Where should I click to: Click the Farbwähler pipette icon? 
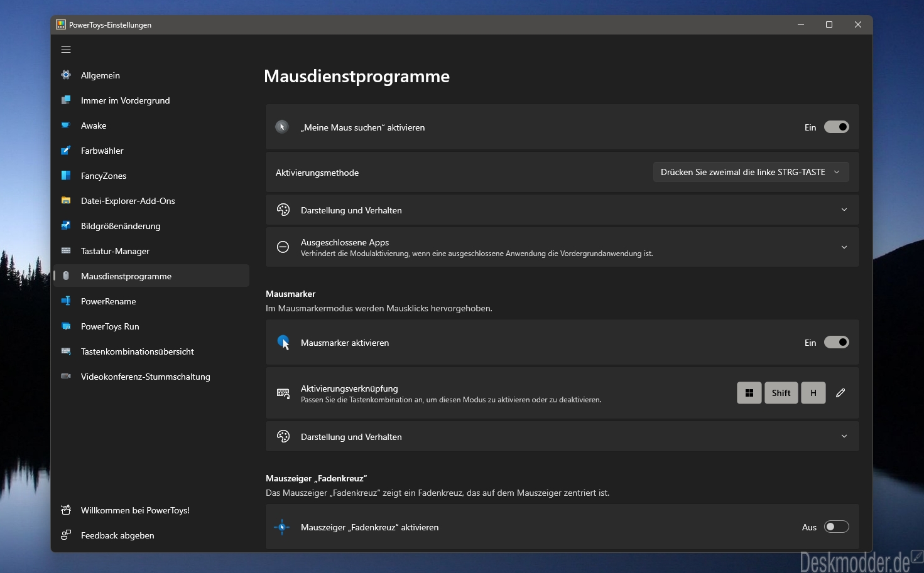coord(66,151)
